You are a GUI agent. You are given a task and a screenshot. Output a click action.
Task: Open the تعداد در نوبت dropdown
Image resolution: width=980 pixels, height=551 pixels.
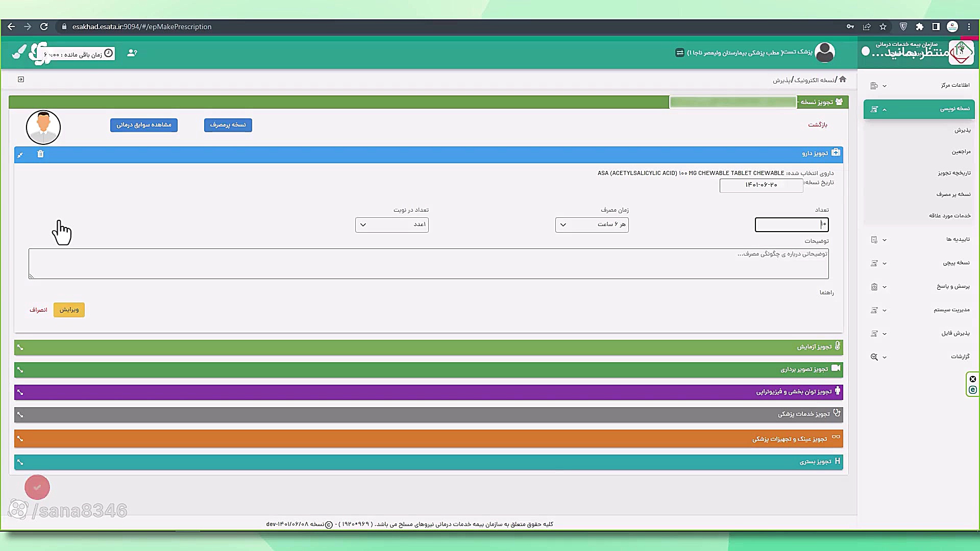[x=391, y=224]
